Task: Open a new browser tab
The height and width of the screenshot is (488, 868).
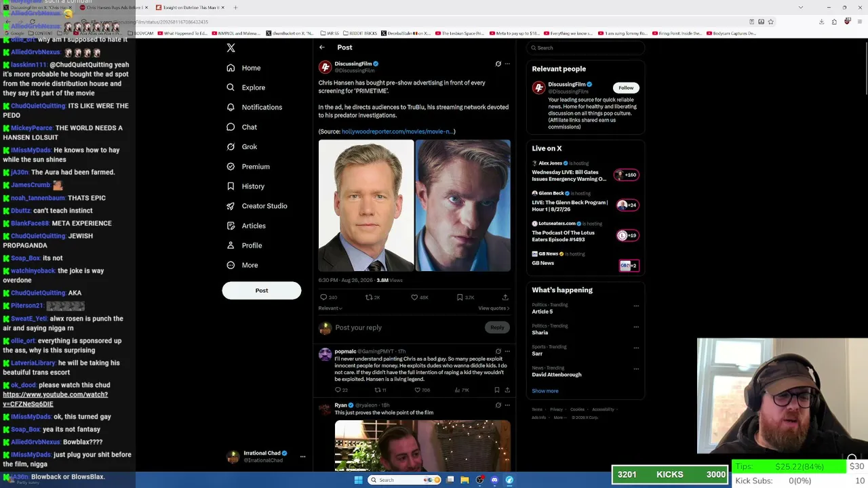Action: click(235, 7)
